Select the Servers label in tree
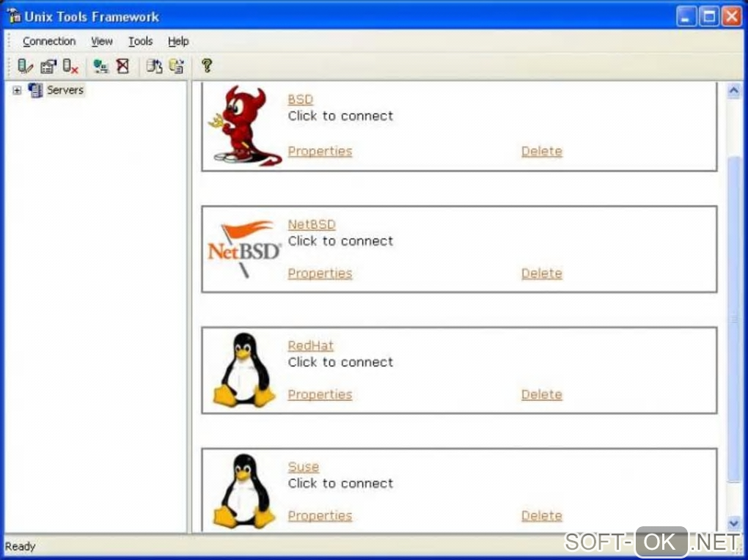748x560 pixels. [x=65, y=89]
